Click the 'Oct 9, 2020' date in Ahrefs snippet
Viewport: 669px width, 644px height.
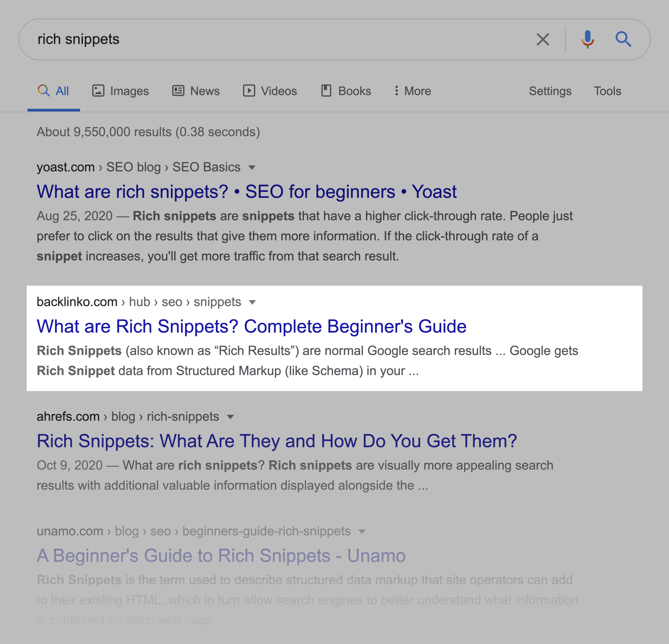coord(70,465)
